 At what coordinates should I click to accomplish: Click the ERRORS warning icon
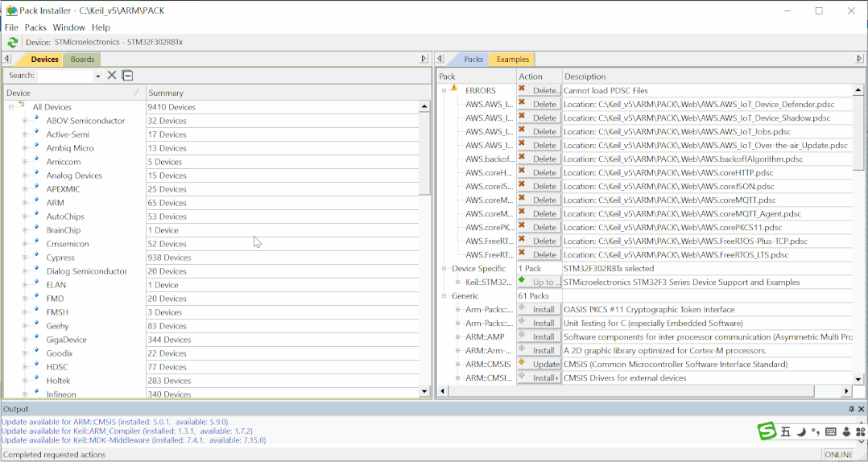(454, 88)
